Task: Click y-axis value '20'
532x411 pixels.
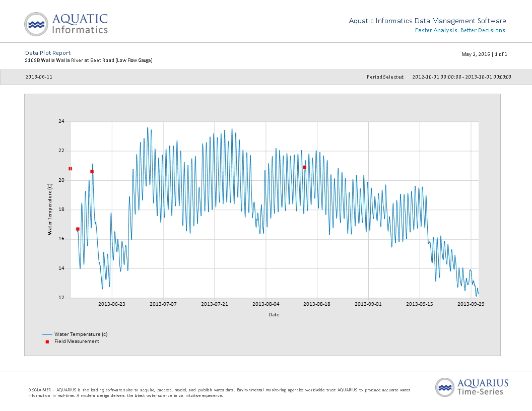Action: [61, 180]
